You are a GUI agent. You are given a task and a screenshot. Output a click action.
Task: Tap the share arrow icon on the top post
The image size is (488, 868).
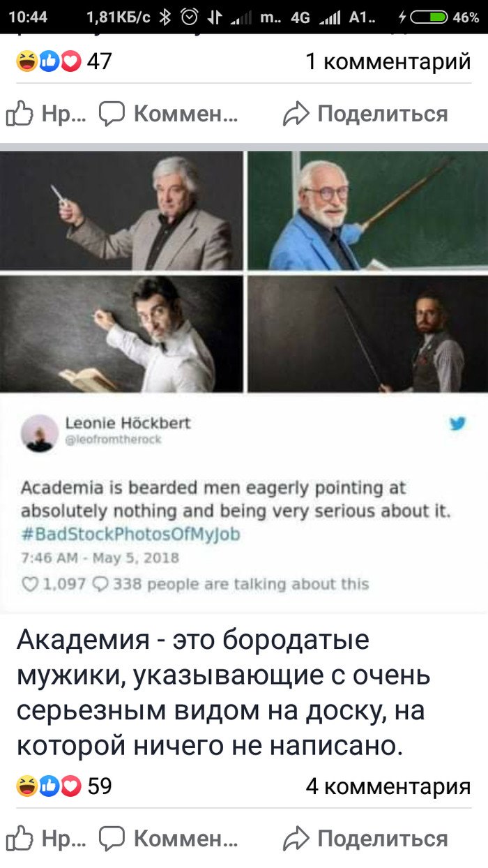coord(296,114)
